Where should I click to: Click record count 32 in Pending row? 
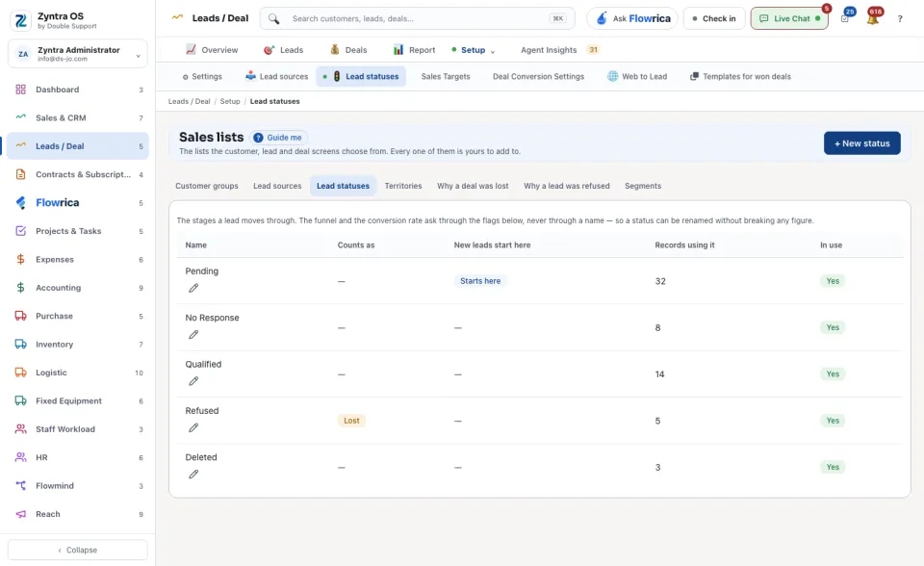pos(660,281)
